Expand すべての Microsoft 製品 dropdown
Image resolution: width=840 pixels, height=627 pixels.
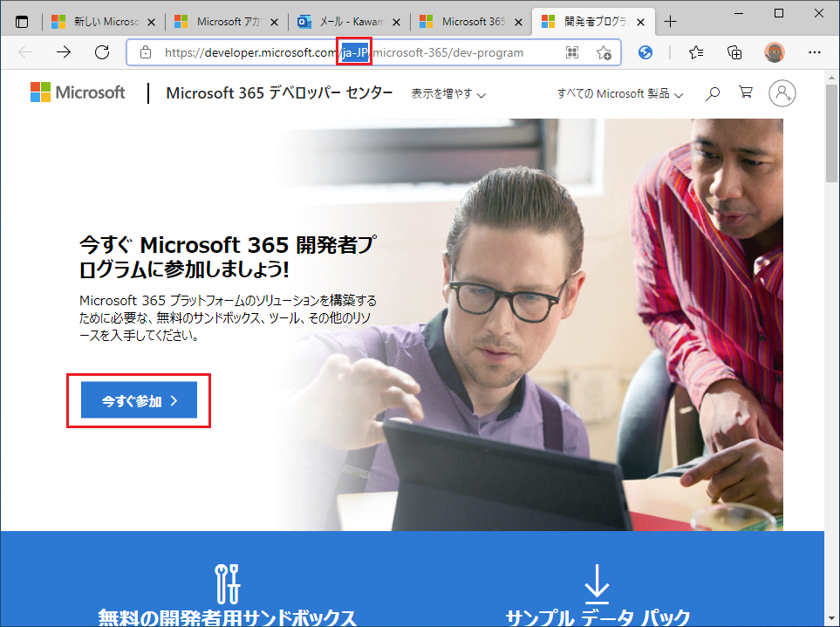620,93
